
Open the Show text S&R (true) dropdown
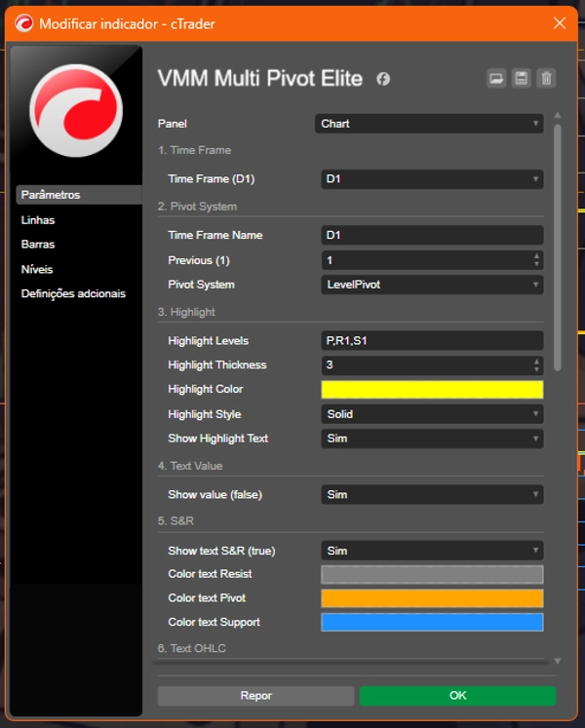pyautogui.click(x=432, y=551)
